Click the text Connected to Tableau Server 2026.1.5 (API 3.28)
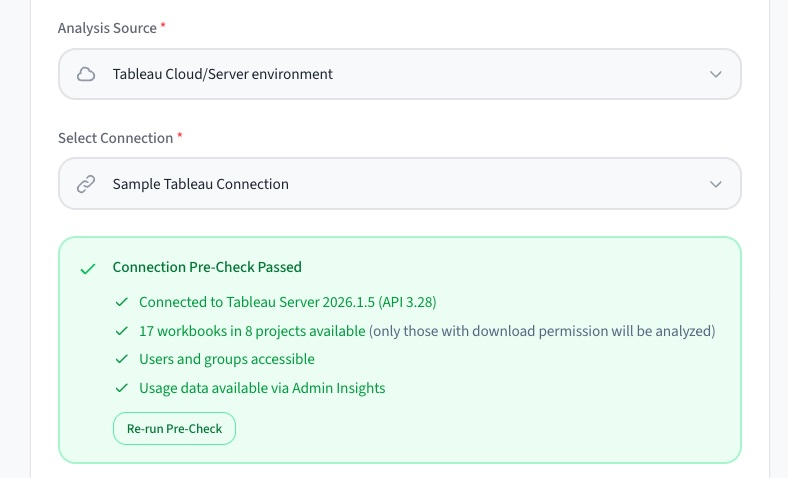This screenshot has height=478, width=788. coord(288,302)
